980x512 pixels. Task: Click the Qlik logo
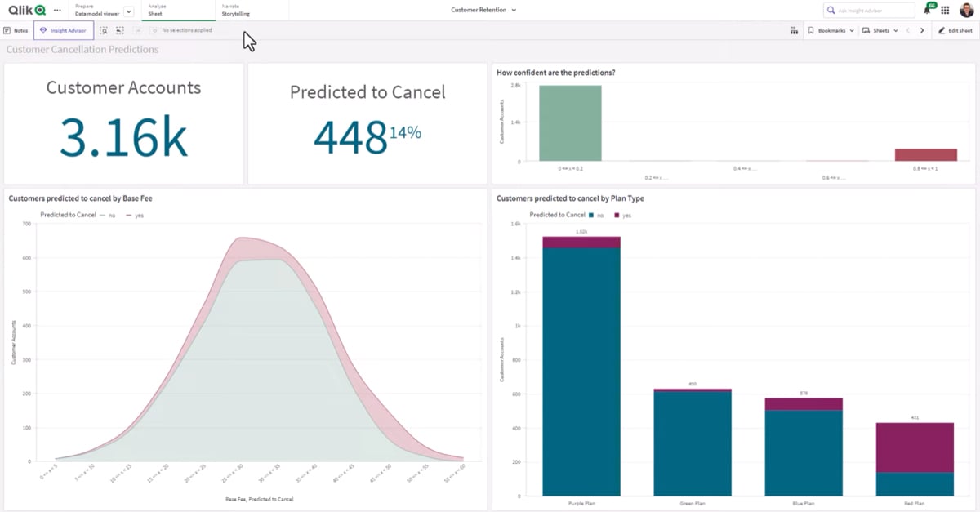point(26,10)
